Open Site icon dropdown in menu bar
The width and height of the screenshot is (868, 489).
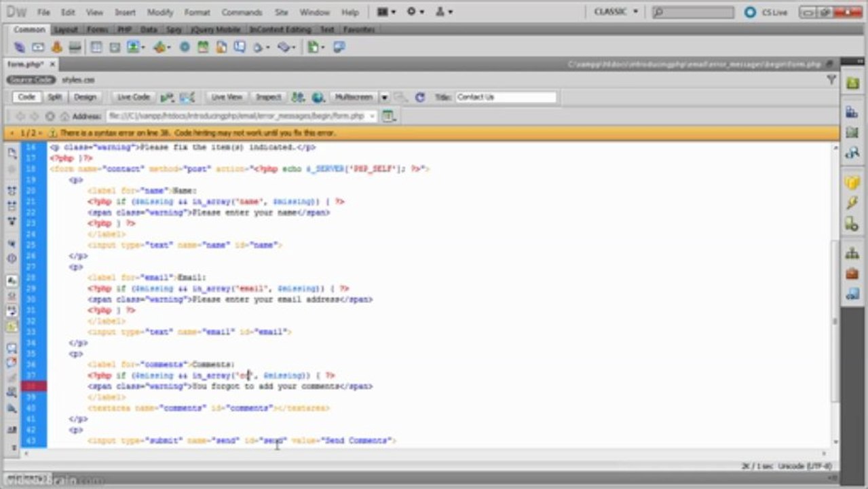[444, 12]
